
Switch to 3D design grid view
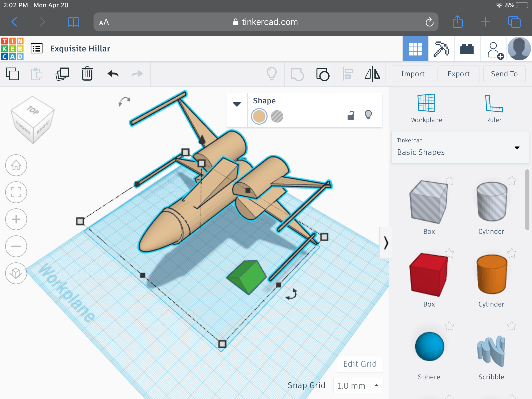(415, 49)
